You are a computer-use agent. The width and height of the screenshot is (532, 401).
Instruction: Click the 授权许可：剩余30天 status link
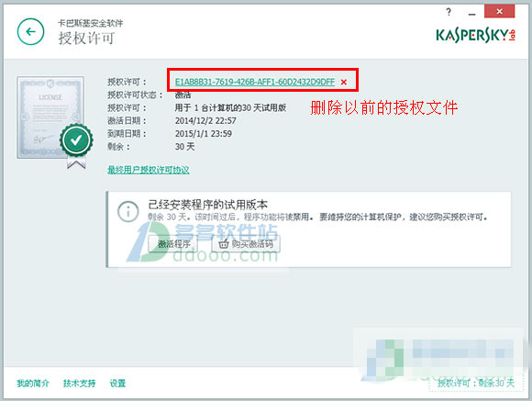pos(476,383)
